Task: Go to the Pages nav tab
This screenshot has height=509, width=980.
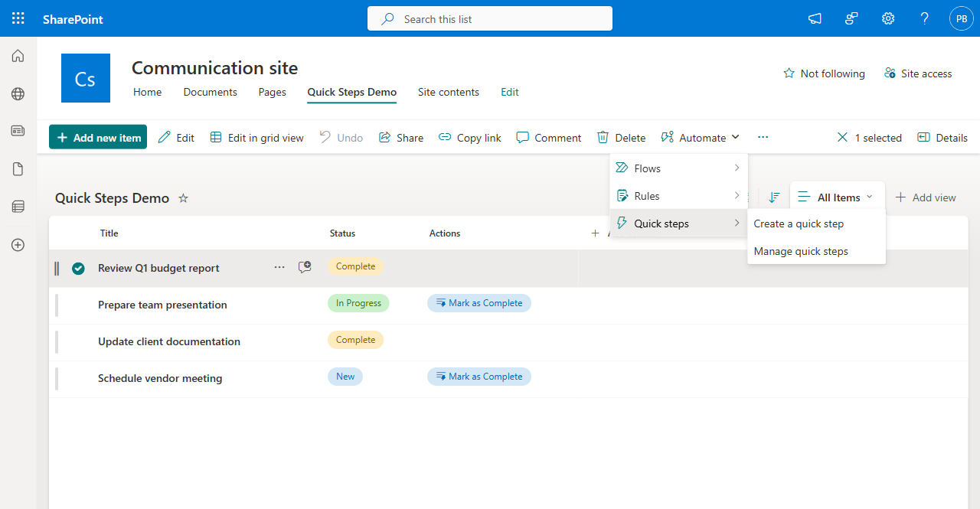Action: [x=273, y=92]
